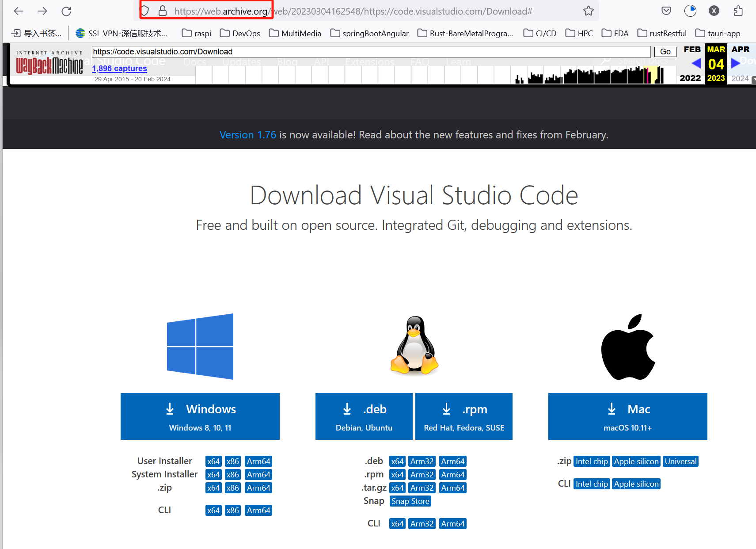This screenshot has height=549, width=756.
Task: Click the Linux Tux penguin image
Action: click(x=414, y=346)
